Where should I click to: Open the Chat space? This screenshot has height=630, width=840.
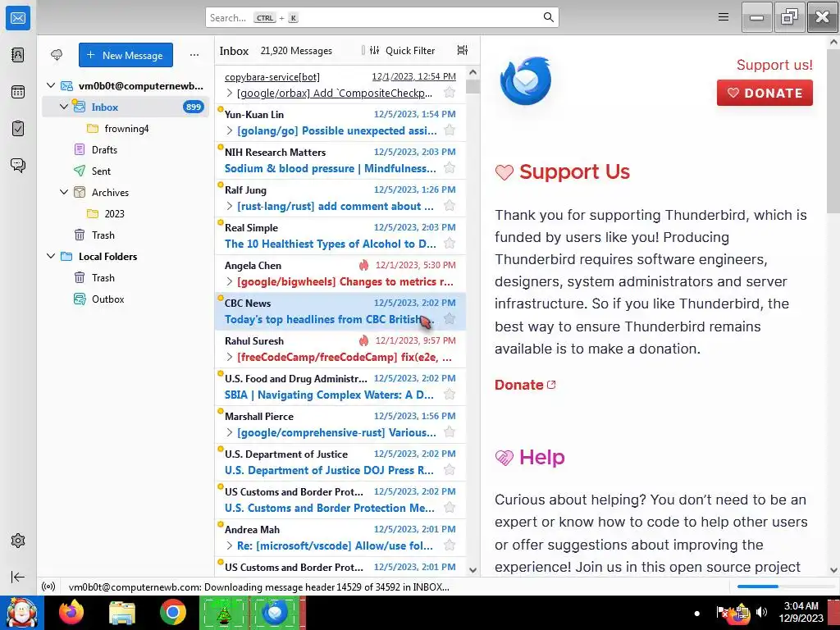[x=18, y=165]
